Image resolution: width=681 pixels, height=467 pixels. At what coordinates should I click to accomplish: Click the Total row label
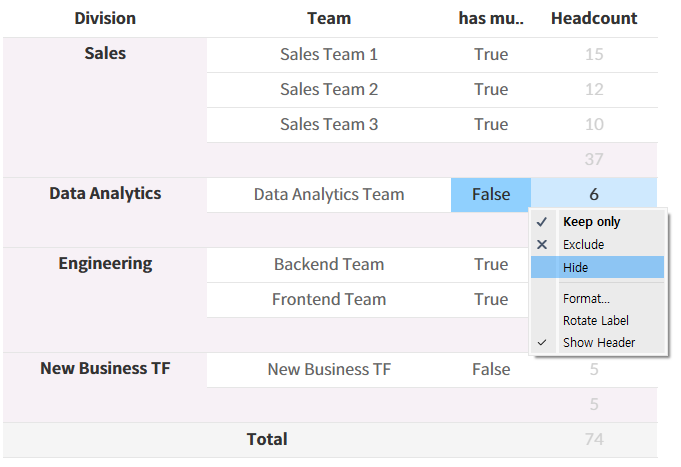267,440
